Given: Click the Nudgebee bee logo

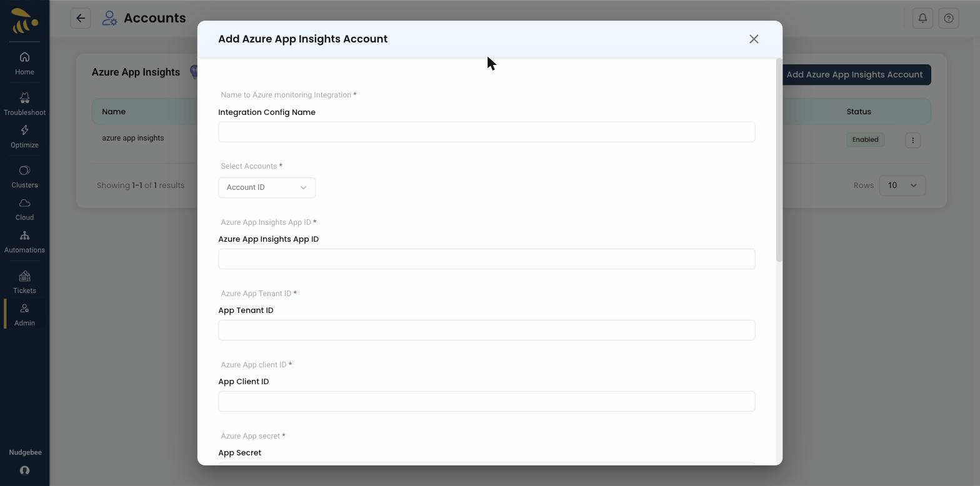Looking at the screenshot, I should click(24, 21).
